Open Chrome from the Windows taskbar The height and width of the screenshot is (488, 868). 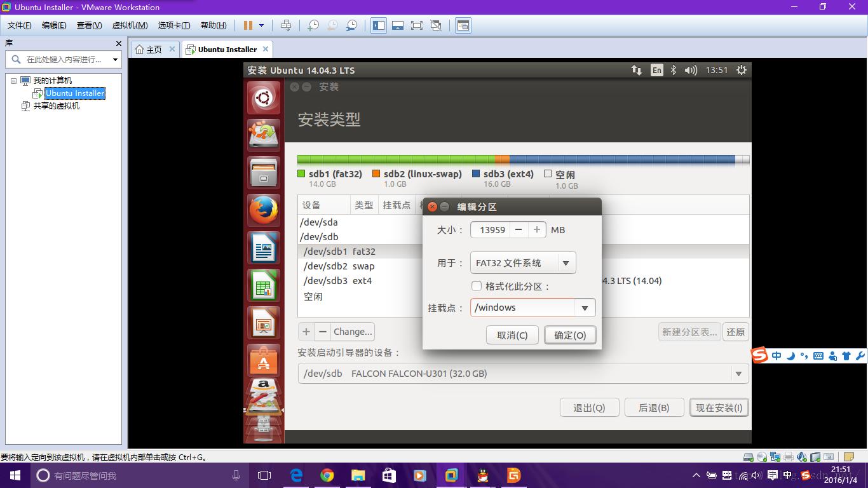click(x=327, y=475)
